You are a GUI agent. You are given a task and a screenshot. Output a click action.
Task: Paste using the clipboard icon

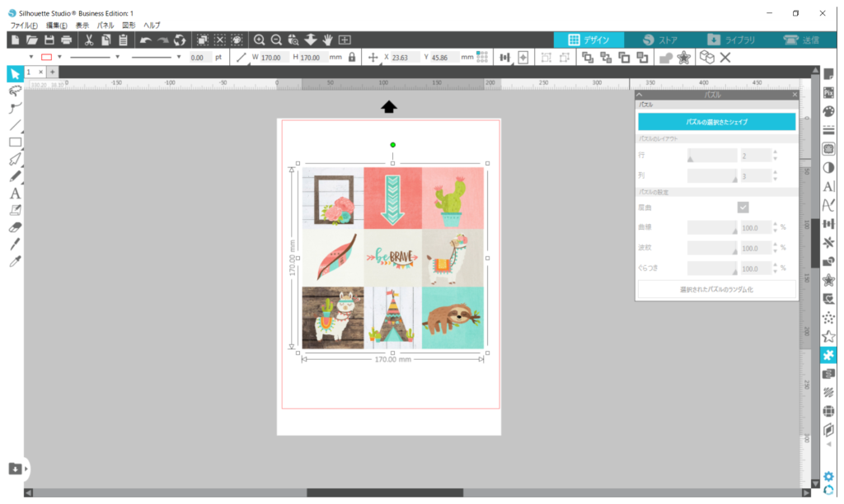pyautogui.click(x=124, y=40)
